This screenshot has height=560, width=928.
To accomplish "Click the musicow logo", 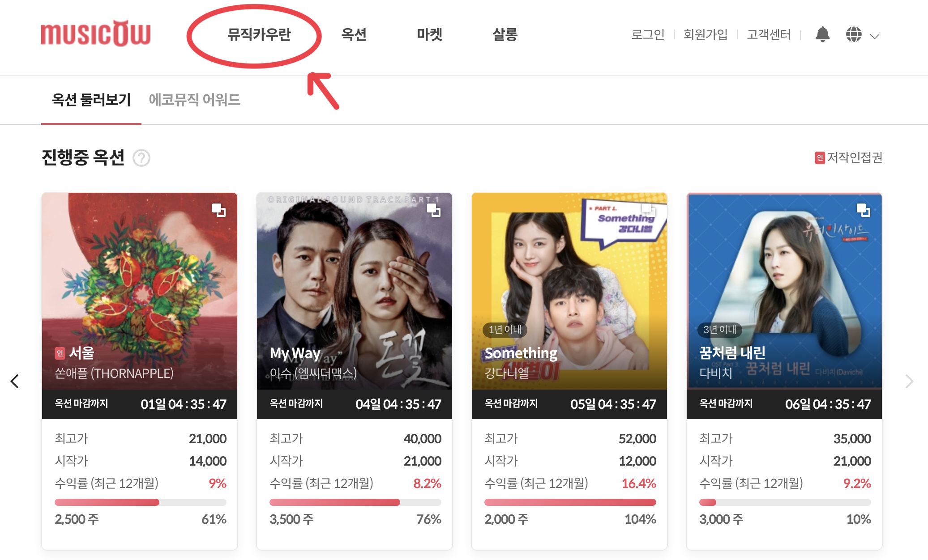I will click(x=96, y=34).
